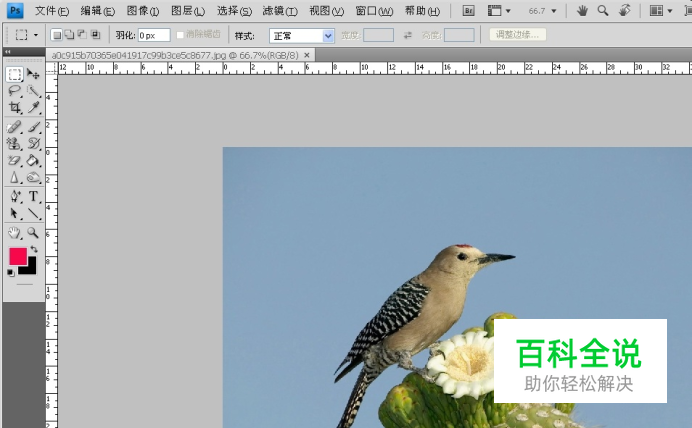The height and width of the screenshot is (428, 692).
Task: Select the Type tool
Action: (33, 196)
